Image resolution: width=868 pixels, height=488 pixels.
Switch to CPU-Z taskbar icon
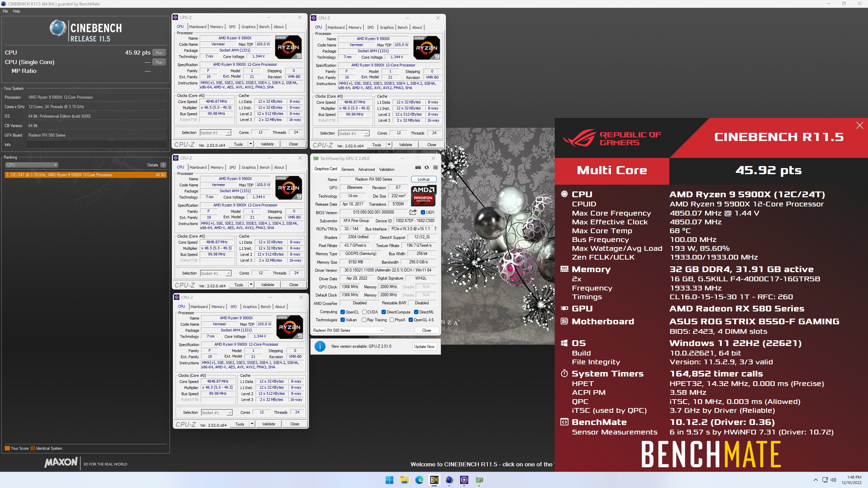tap(464, 480)
